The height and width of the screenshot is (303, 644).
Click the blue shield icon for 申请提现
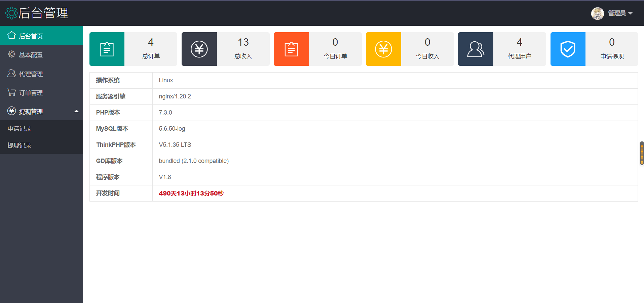[x=568, y=49]
